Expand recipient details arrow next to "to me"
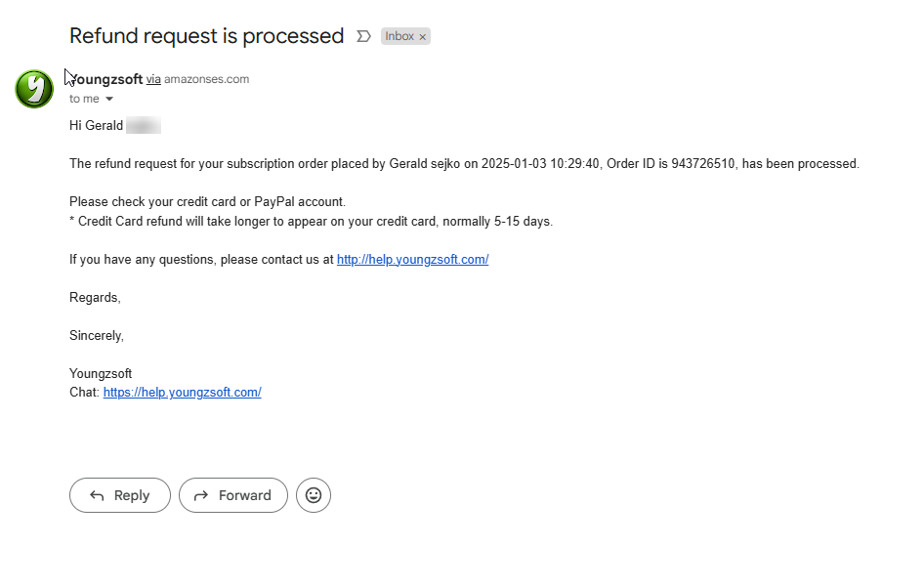This screenshot has width=924, height=588. pyautogui.click(x=109, y=99)
